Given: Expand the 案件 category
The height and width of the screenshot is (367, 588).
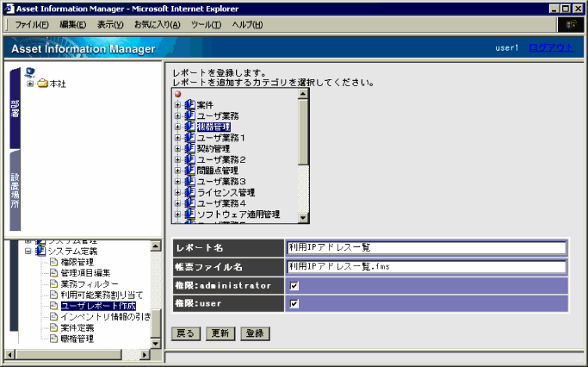Looking at the screenshot, I should [177, 105].
